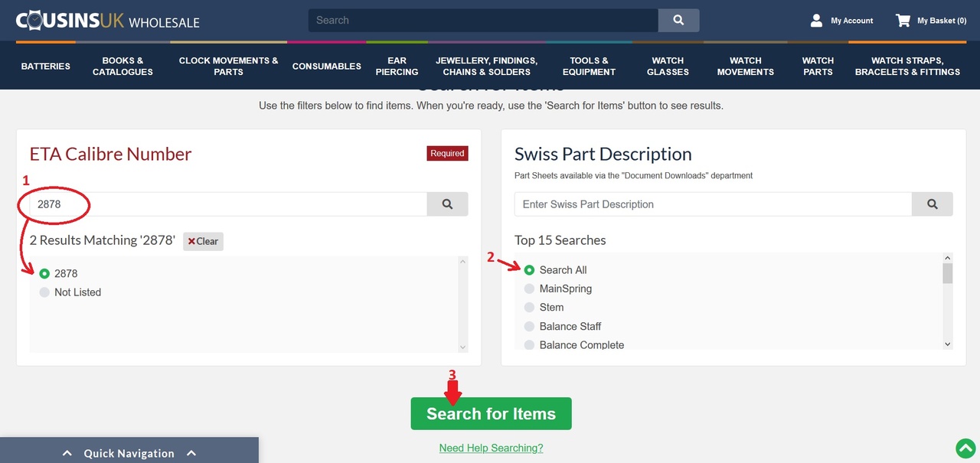The height and width of the screenshot is (463, 980).
Task: Open the Watch Movements menu
Action: pyautogui.click(x=745, y=66)
